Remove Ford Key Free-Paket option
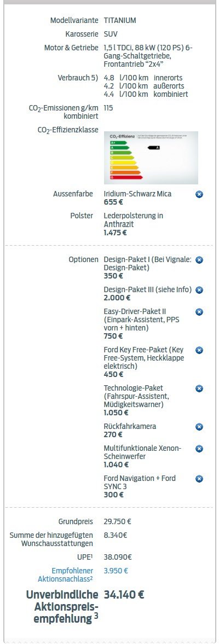219x644 pixels. pyautogui.click(x=199, y=350)
